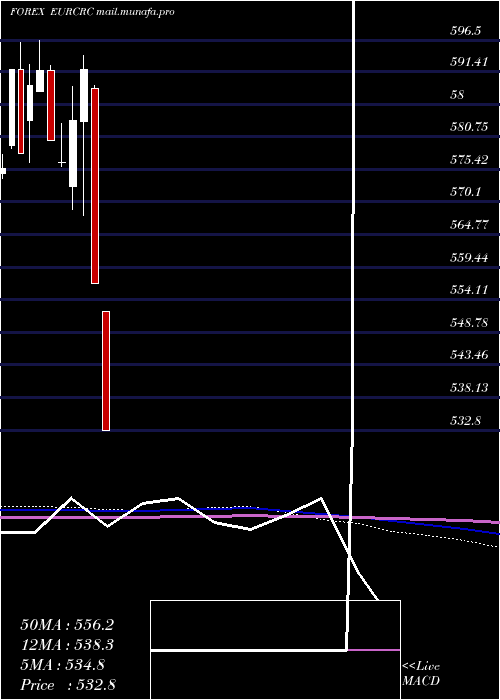Click the magenta MACD bar in the histogram box
The image size is (500, 700).
pos(374,650)
